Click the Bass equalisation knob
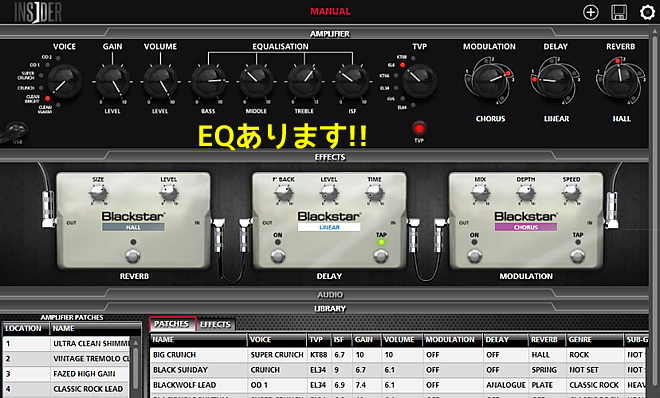 [208, 82]
